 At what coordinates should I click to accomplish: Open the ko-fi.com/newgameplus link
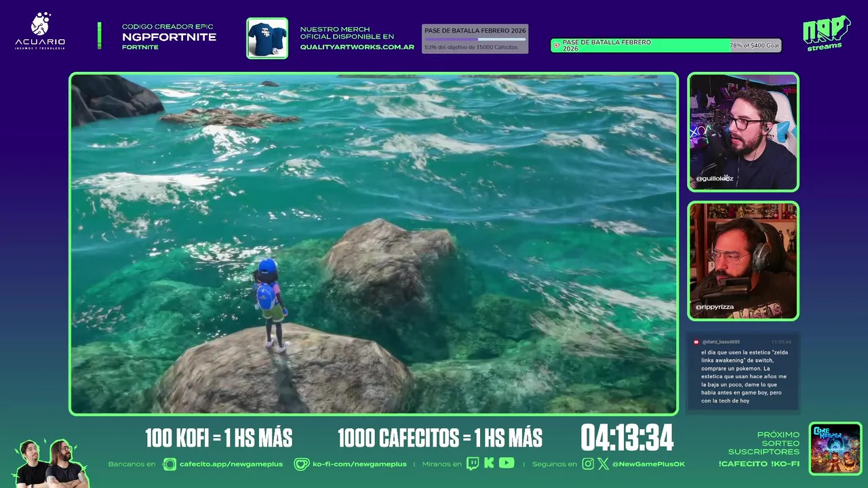pyautogui.click(x=359, y=464)
